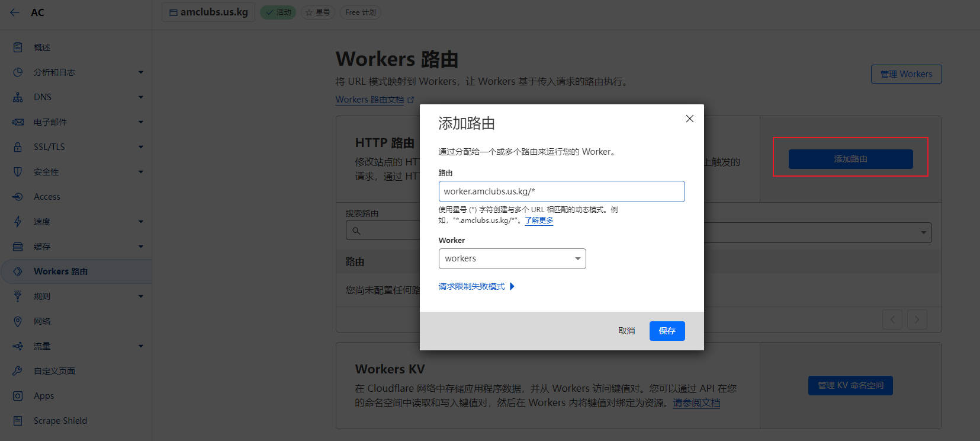Click the Access icon in sidebar
This screenshot has width=980, height=441.
[x=18, y=197]
